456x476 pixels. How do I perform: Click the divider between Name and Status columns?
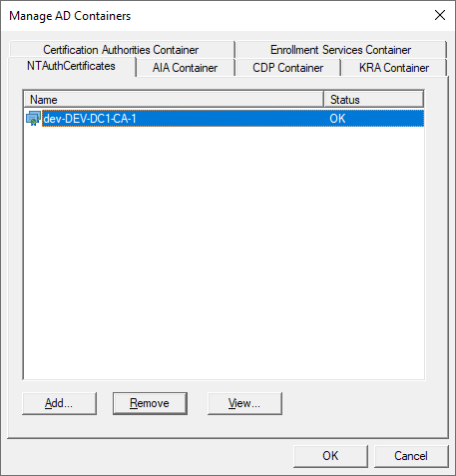[x=324, y=100]
